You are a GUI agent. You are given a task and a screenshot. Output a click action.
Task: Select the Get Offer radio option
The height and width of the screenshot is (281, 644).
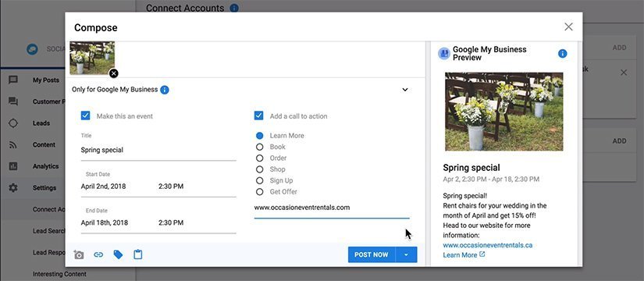click(x=260, y=191)
